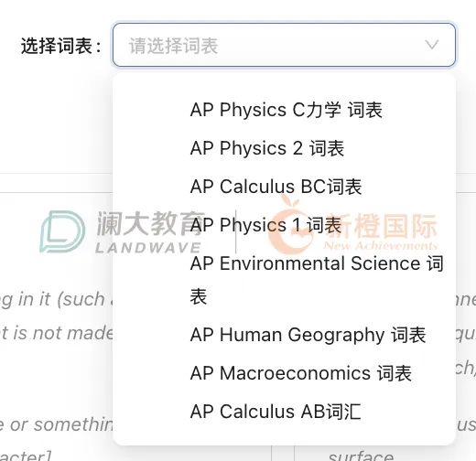The height and width of the screenshot is (461, 476).
Task: Select AP Human Geography 词表
Action: click(308, 335)
